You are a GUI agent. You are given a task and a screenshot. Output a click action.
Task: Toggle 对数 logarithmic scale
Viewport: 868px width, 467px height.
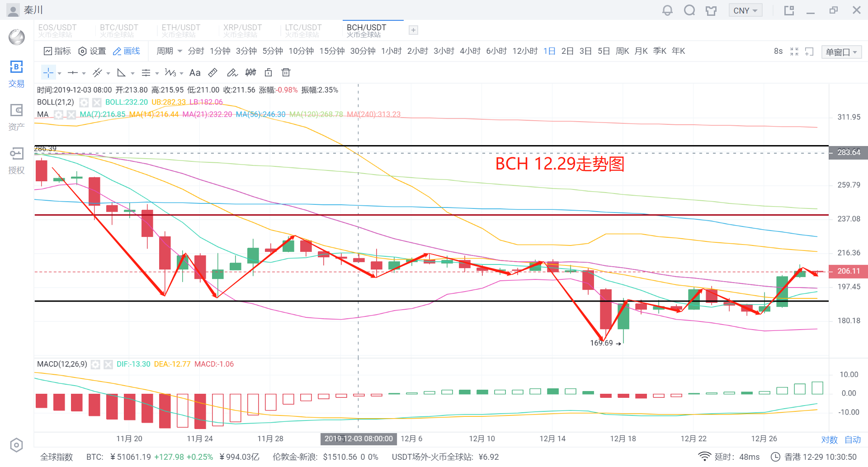coord(830,440)
